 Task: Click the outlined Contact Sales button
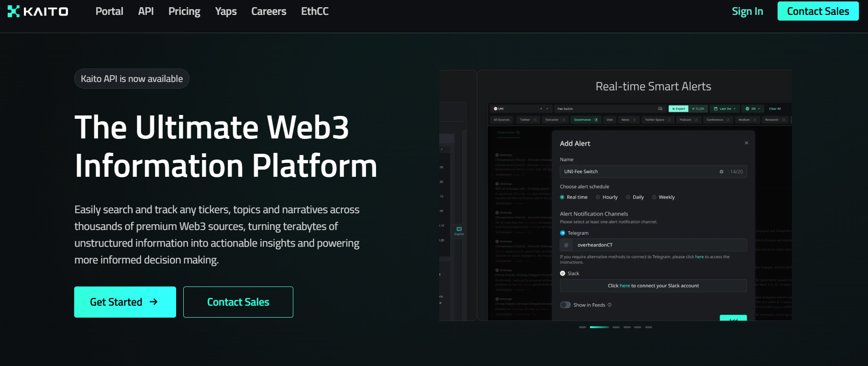click(x=238, y=302)
